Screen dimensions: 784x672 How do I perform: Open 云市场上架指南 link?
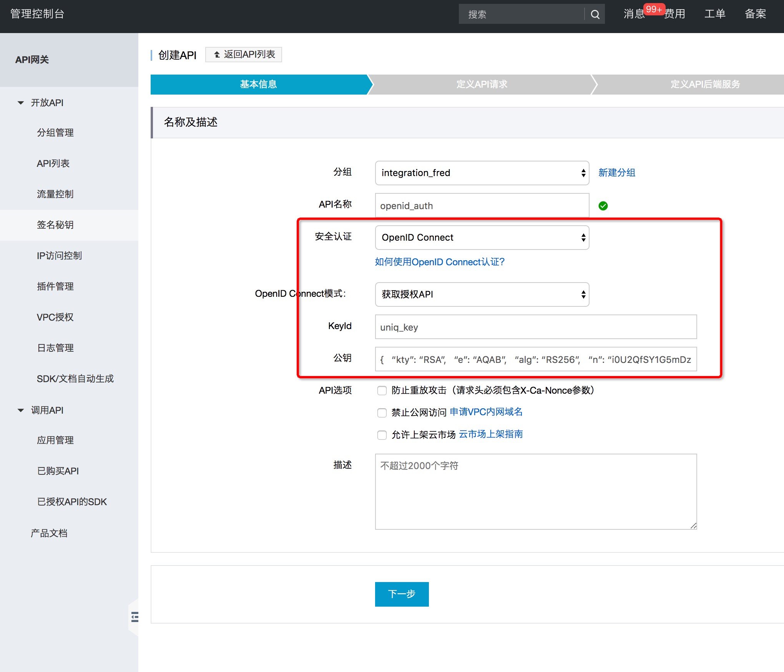(491, 434)
